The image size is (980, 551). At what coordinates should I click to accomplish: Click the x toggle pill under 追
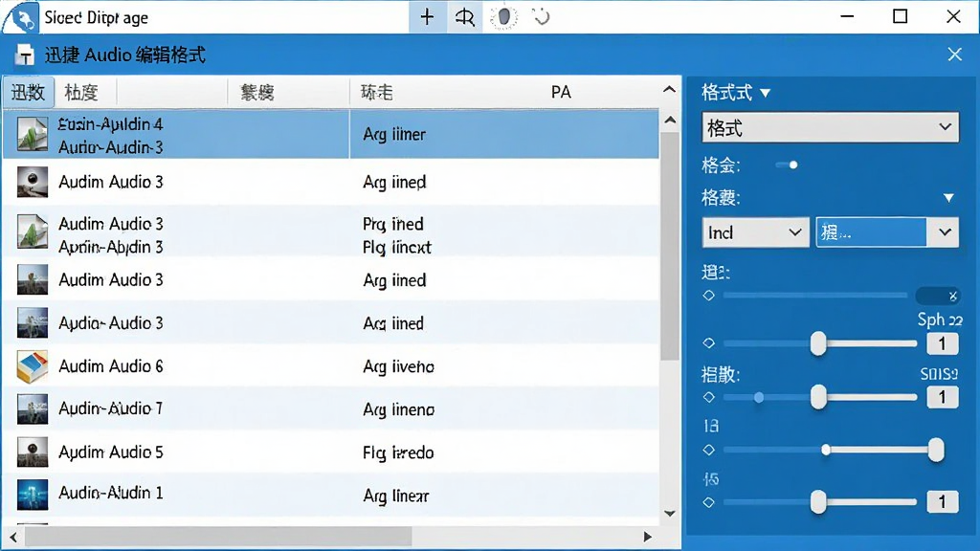coord(938,296)
